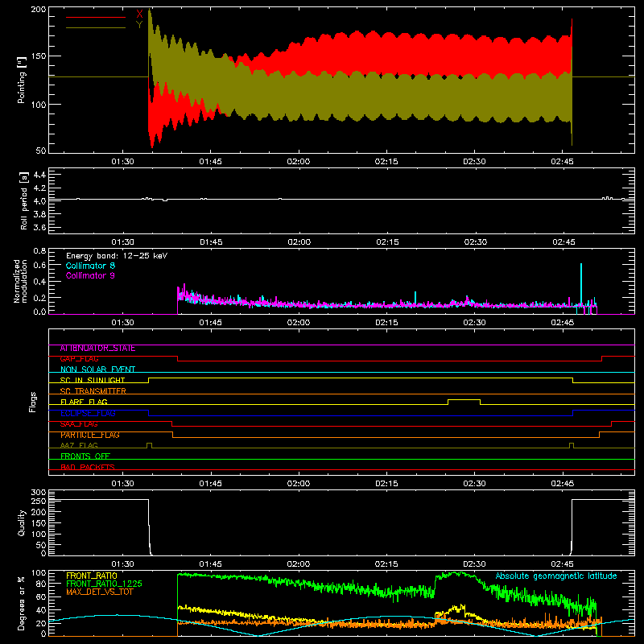Click the olive Y legend line sample
Image resolution: width=644 pixels, height=644 pixels.
click(96, 28)
